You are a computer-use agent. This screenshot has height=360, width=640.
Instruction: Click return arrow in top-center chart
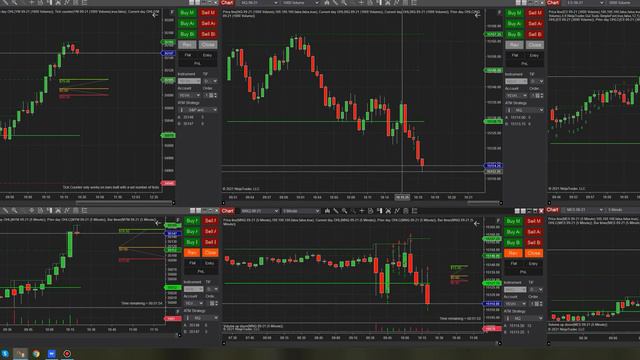(477, 15)
